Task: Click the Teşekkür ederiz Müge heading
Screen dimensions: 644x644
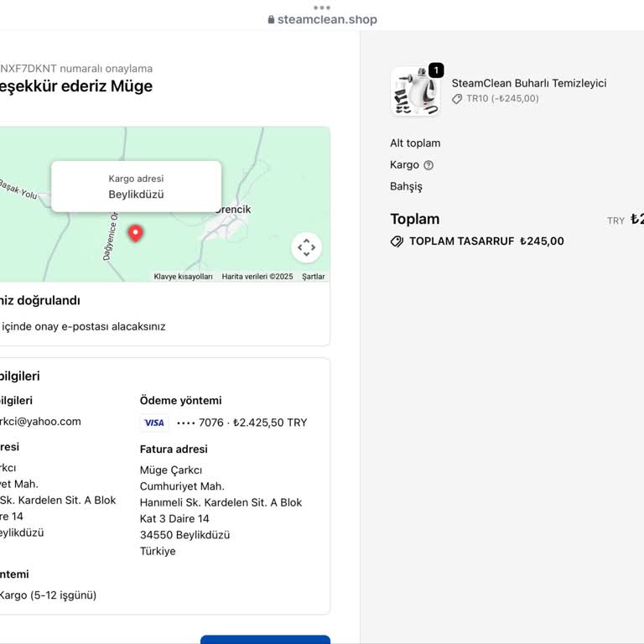Action: [x=76, y=86]
